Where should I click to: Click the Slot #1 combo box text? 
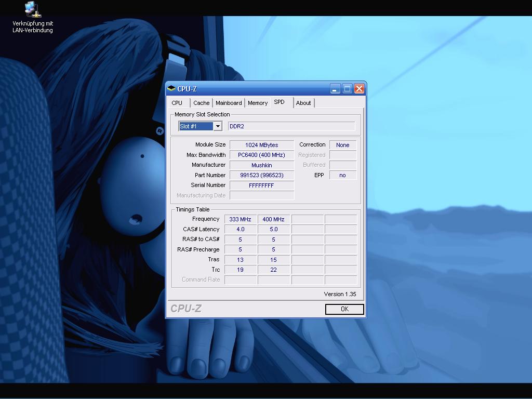196,126
